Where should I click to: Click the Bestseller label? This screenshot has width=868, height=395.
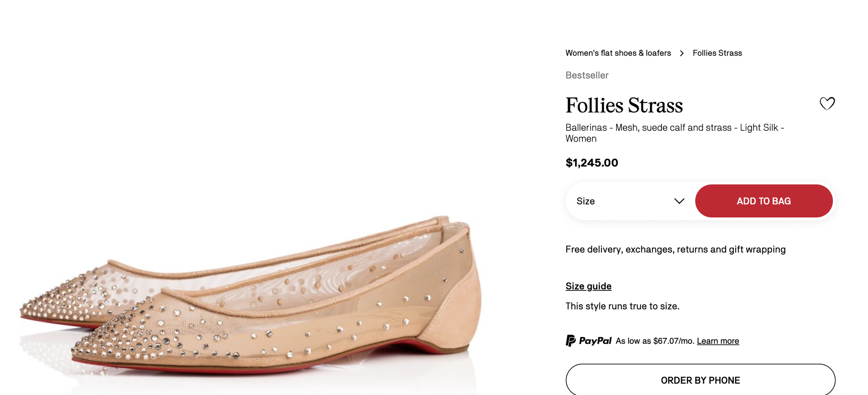[x=587, y=76]
